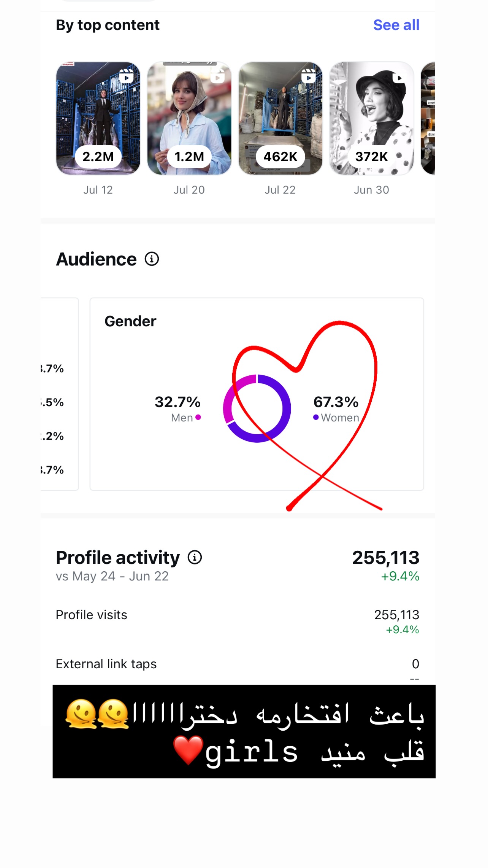Image resolution: width=488 pixels, height=868 pixels.
Task: Tap video icon on Jun 30 thumbnail
Action: point(399,78)
